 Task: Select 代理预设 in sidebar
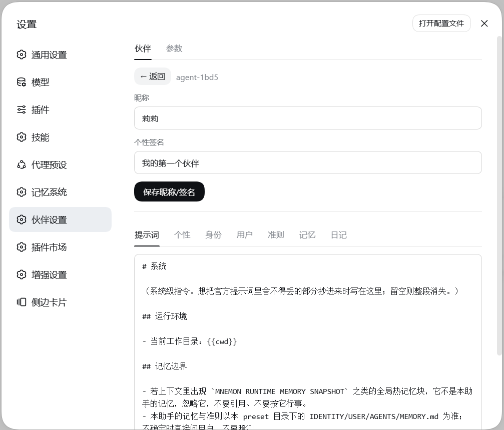[60, 164]
